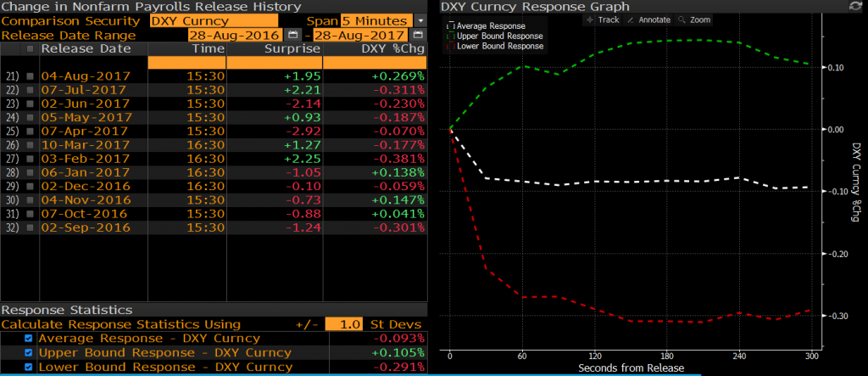Tick the checkbox for 03-Feb-2017 release
The image size is (868, 376).
click(30, 159)
